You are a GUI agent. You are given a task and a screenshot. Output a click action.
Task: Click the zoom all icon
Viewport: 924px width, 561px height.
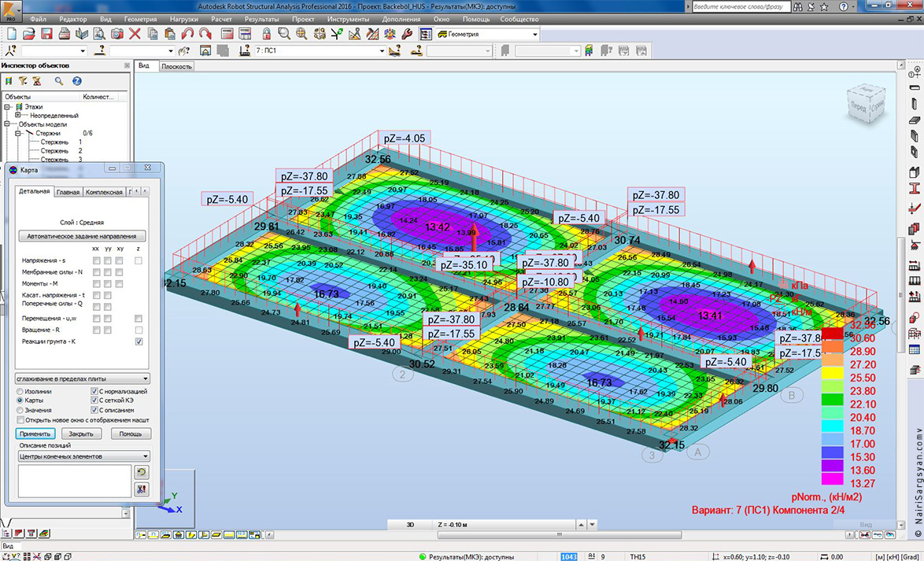(x=301, y=34)
